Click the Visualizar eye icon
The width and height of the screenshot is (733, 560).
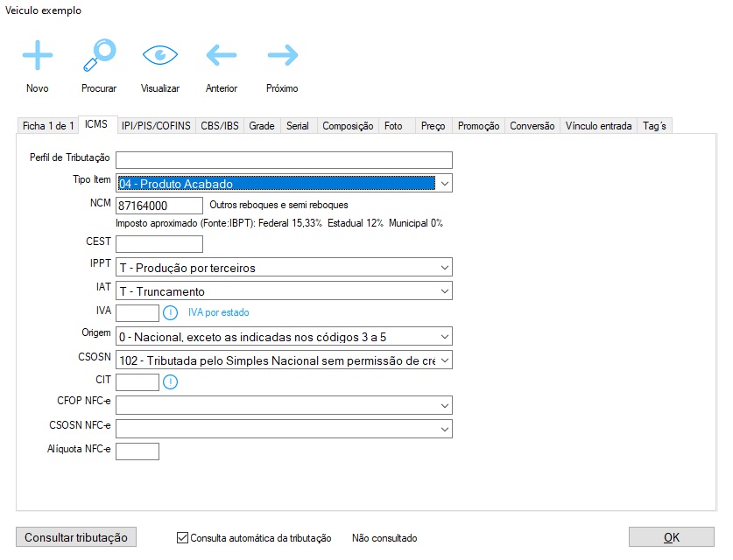point(160,56)
